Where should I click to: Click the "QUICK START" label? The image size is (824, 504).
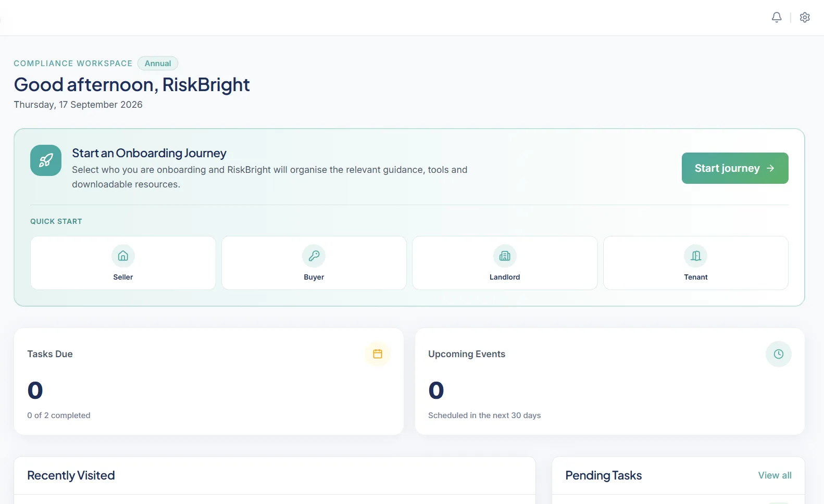tap(56, 221)
